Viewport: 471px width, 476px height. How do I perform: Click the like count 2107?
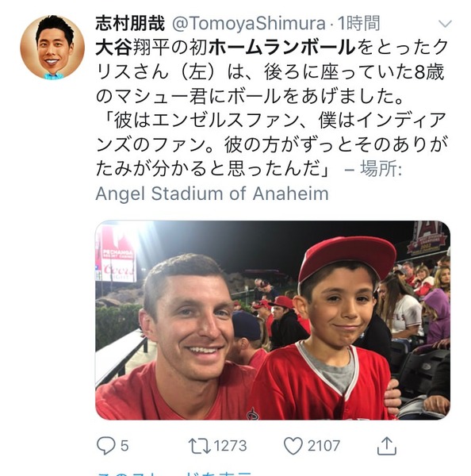[324, 446]
